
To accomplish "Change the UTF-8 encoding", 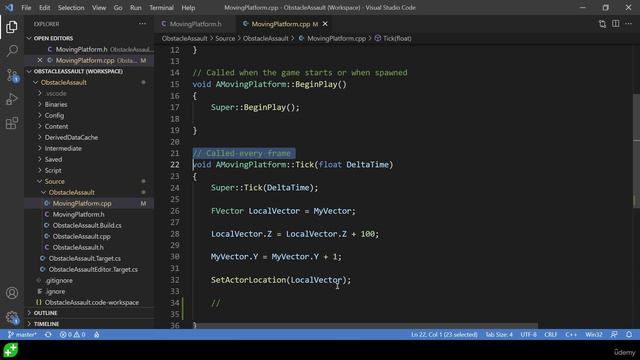I will click(x=529, y=335).
